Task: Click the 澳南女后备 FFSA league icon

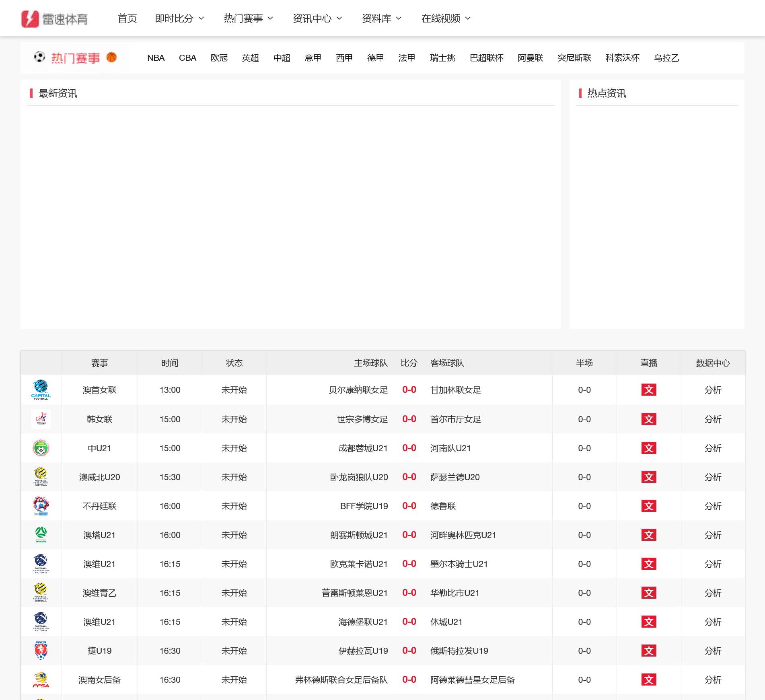Action: pos(41,679)
